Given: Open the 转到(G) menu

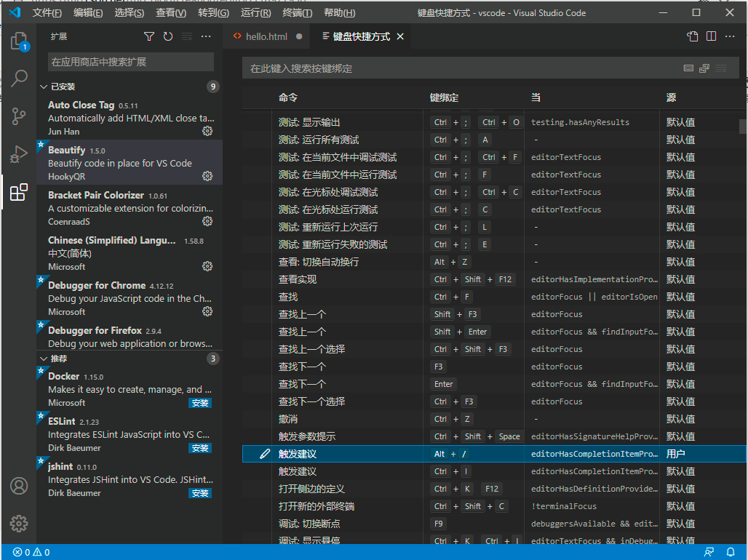Looking at the screenshot, I should 213,13.
